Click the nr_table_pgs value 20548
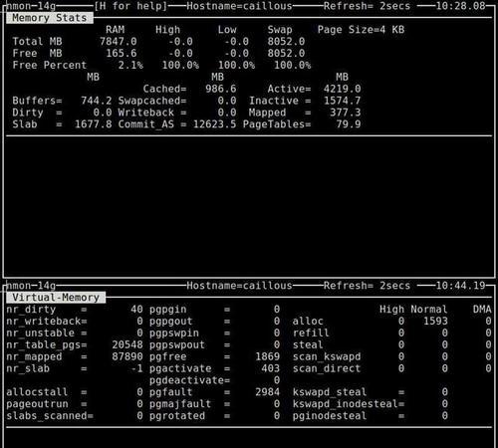 point(127,344)
